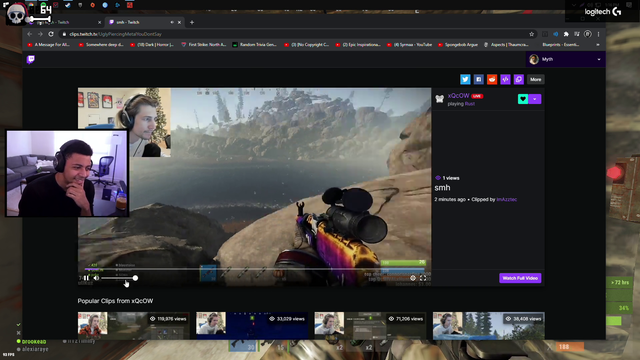Open a new browser tab
This screenshot has height=360, width=640.
192,22
